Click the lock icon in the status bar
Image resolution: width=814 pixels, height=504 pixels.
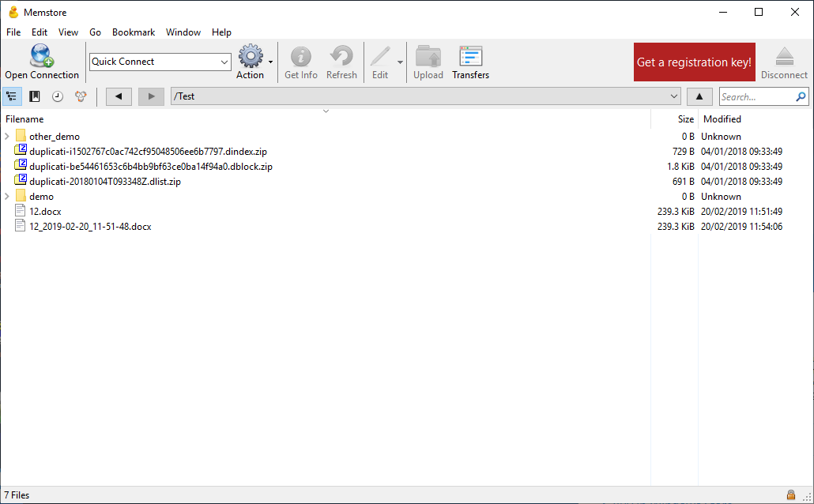pos(790,495)
